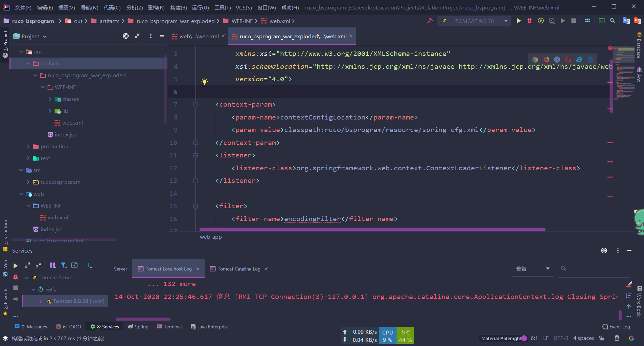Open the Event Log
Image resolution: width=644 pixels, height=346 pixels.
tap(616, 327)
